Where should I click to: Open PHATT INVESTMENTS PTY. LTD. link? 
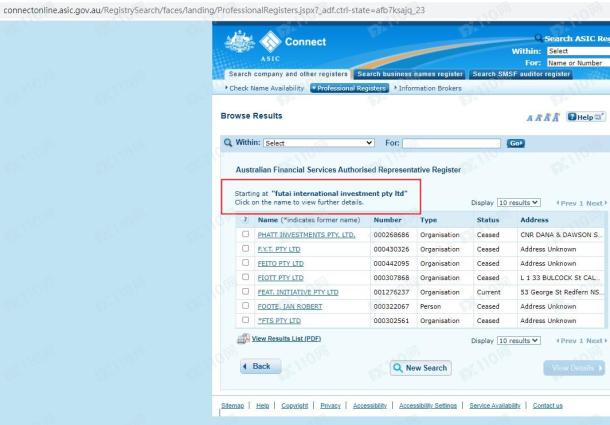(x=306, y=235)
